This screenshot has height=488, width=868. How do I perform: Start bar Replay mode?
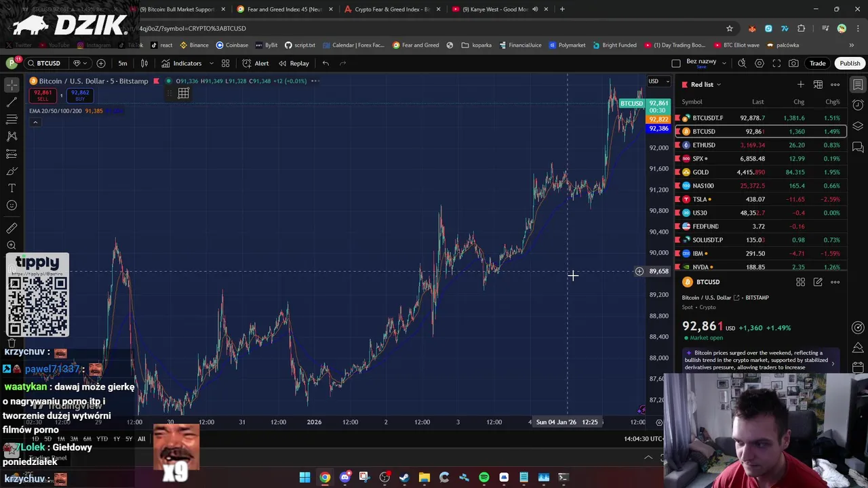click(x=293, y=63)
